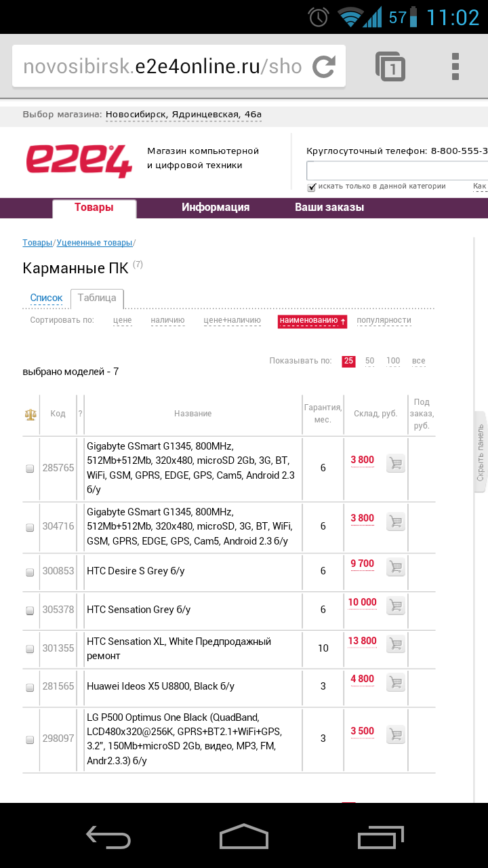
Task: Add item 304716 to cart
Action: [396, 521]
